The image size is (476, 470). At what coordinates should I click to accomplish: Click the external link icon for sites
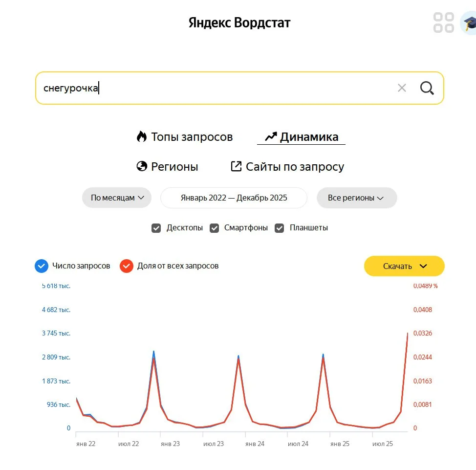click(x=236, y=167)
